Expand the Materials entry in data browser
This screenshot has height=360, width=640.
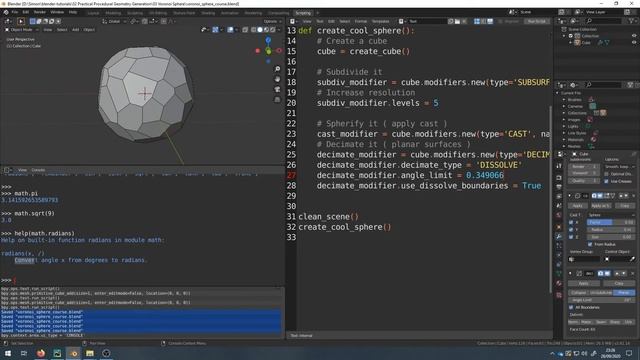[x=564, y=140]
